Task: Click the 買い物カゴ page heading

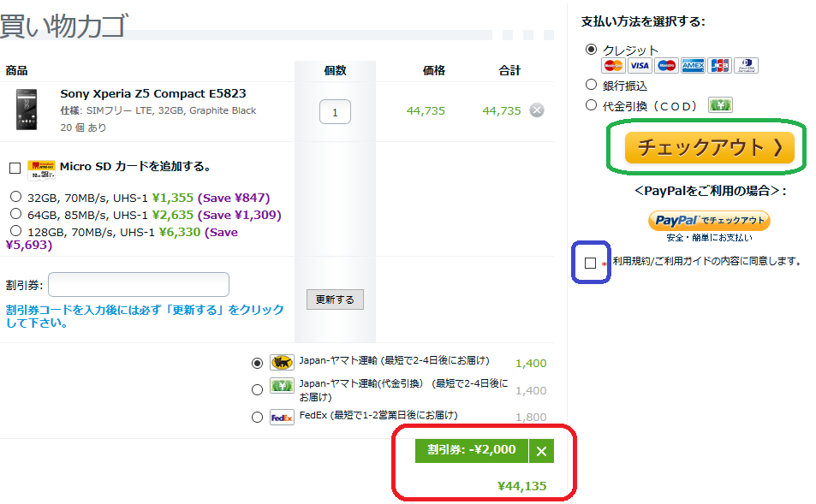Action: [x=63, y=26]
